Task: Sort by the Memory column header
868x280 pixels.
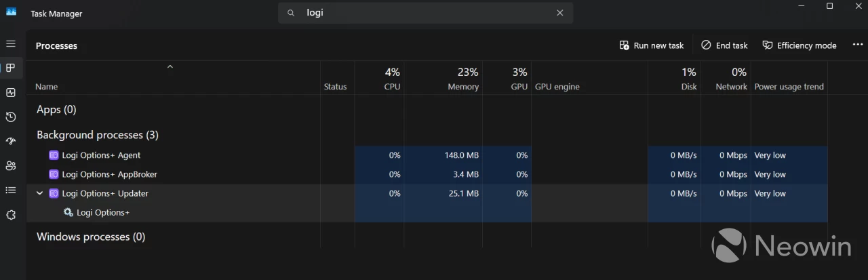Action: coord(463,87)
